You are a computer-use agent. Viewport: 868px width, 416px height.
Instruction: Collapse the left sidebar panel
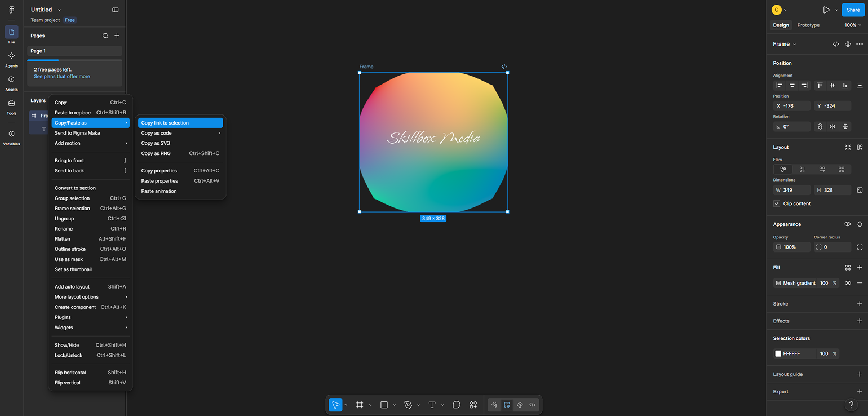pyautogui.click(x=116, y=10)
